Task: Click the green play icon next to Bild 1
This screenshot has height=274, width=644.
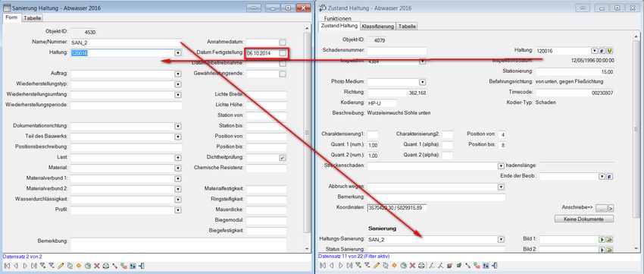Action: point(602,239)
